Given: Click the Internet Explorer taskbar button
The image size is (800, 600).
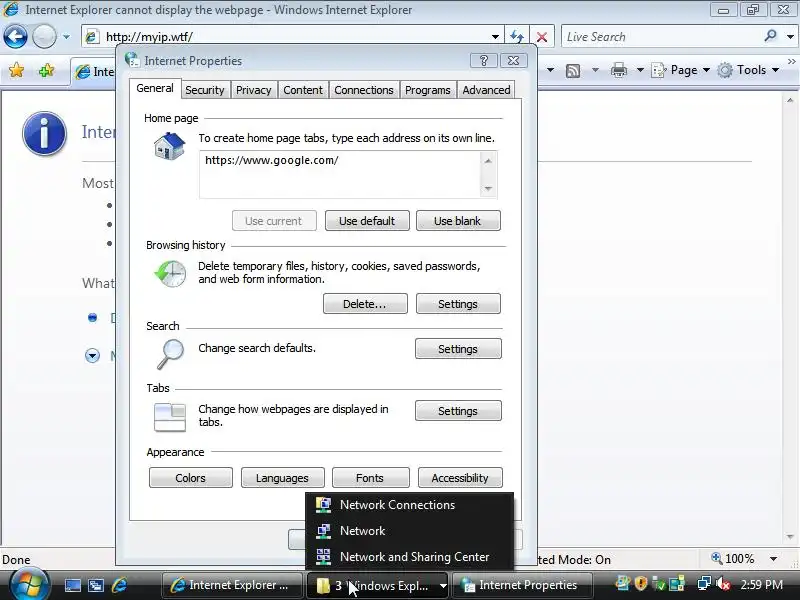Looking at the screenshot, I should click(232, 585).
